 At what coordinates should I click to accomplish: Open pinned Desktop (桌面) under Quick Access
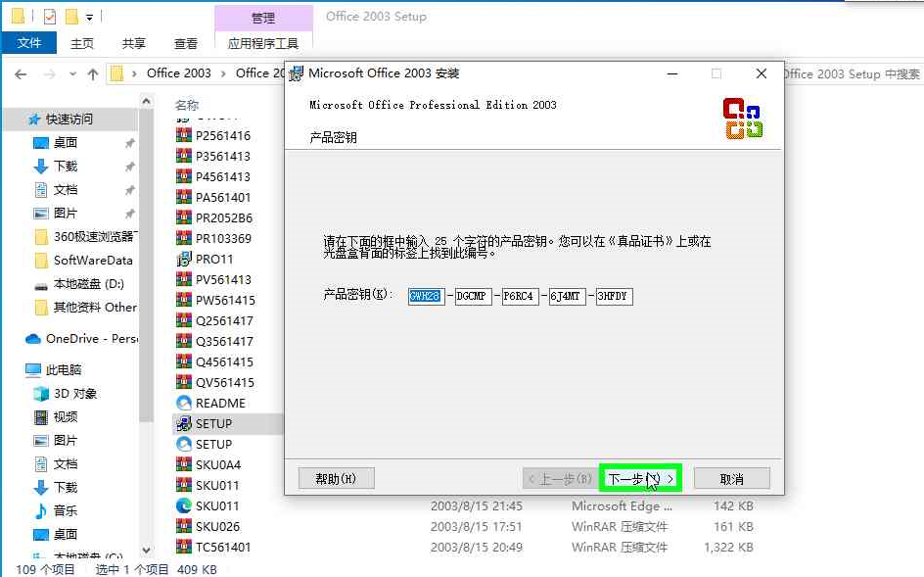[66, 142]
